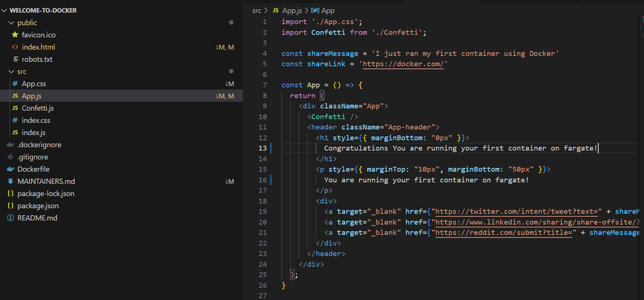Collapse the WELCOME-TO-DOCKER root folder
The height and width of the screenshot is (300, 644).
pos(5,11)
